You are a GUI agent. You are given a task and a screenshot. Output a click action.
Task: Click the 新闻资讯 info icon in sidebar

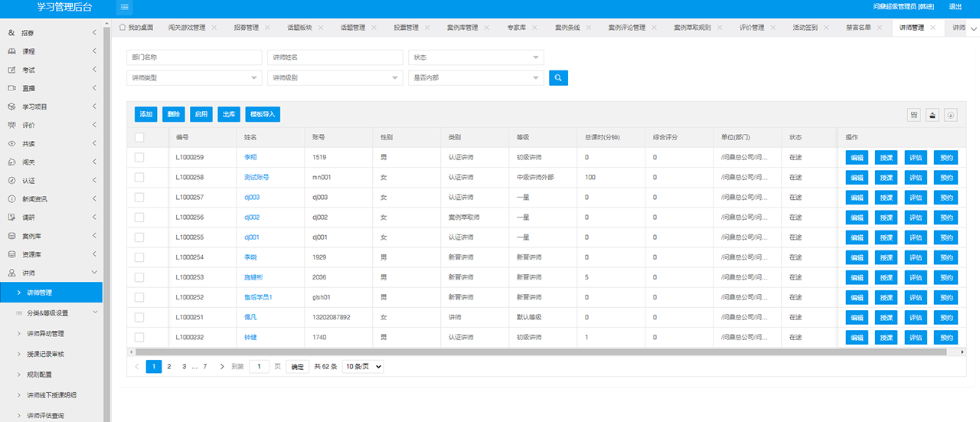coord(11,198)
